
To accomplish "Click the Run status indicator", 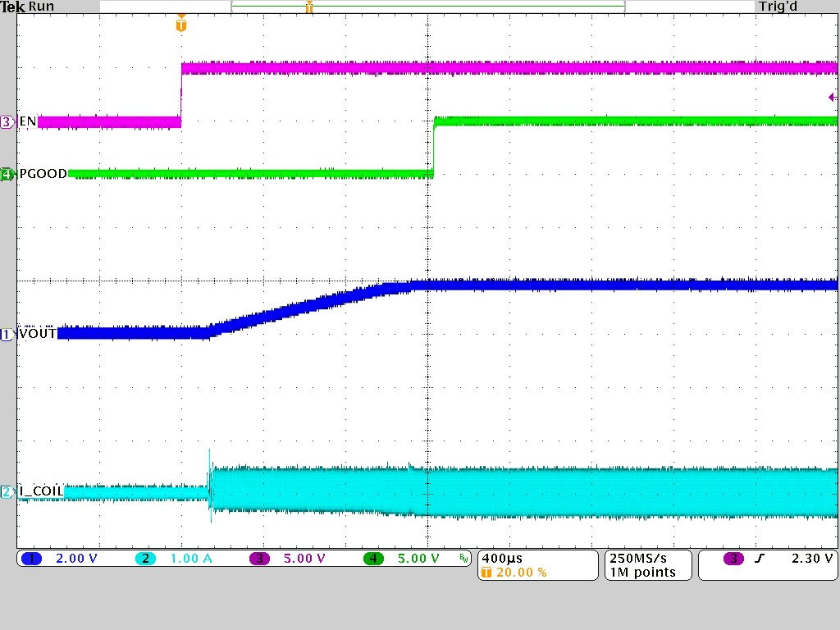I will [43, 7].
